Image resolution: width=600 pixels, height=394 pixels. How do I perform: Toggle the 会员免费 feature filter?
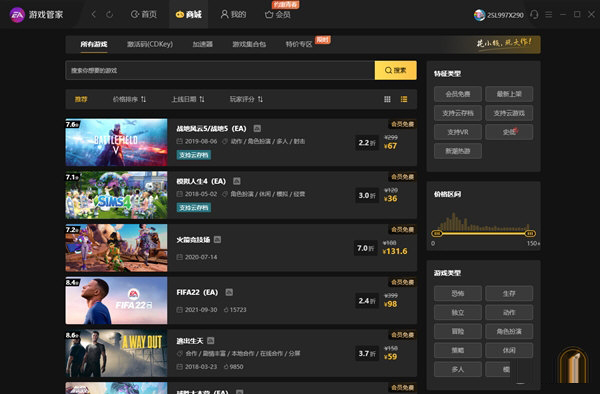coord(458,94)
